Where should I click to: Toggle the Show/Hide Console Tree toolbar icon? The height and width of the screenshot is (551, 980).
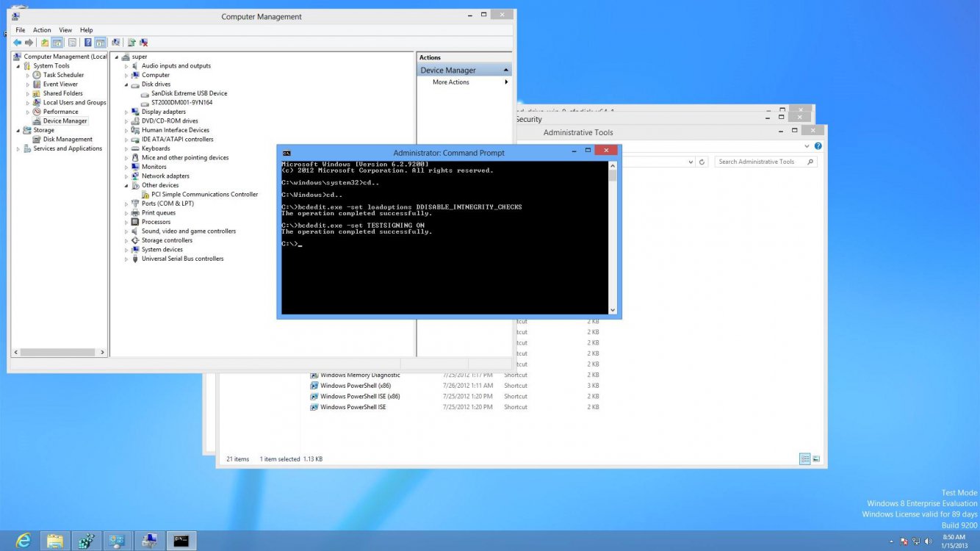pos(57,43)
